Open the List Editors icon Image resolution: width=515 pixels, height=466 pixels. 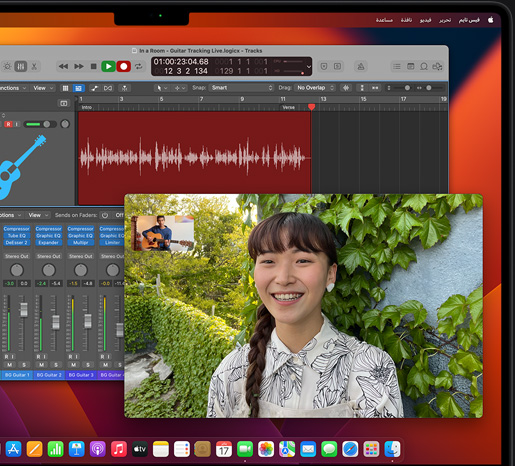click(397, 66)
